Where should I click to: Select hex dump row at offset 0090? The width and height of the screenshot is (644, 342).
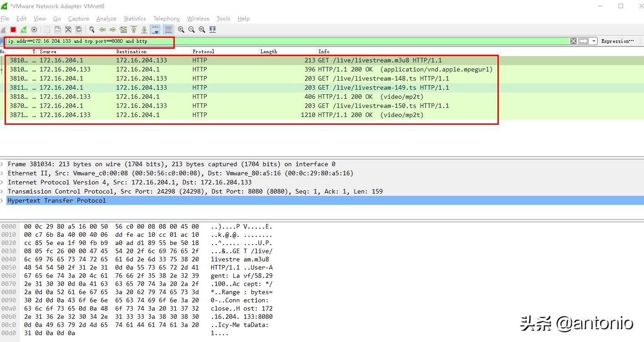[x=137, y=300]
